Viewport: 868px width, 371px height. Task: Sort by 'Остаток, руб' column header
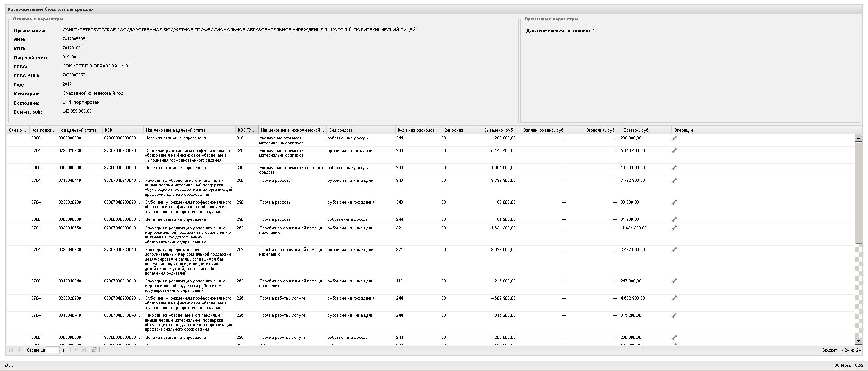(646, 130)
